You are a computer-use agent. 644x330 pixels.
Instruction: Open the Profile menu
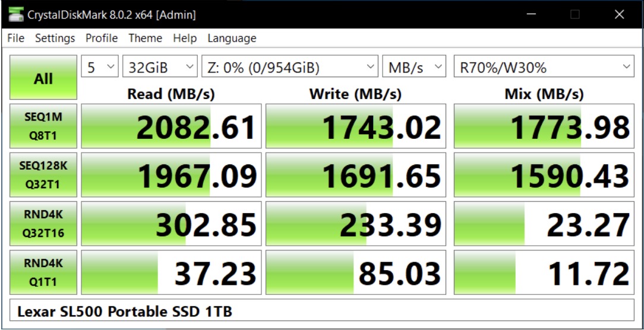point(102,38)
